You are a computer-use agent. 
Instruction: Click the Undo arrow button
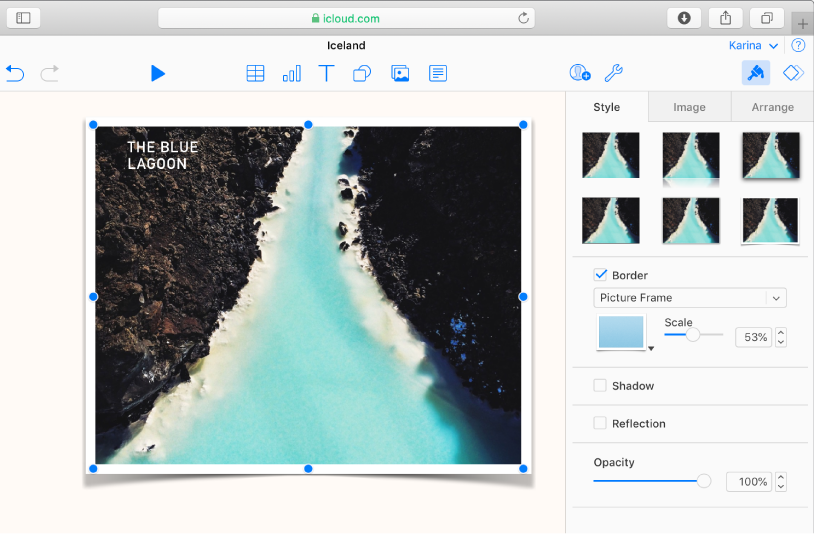click(15, 73)
